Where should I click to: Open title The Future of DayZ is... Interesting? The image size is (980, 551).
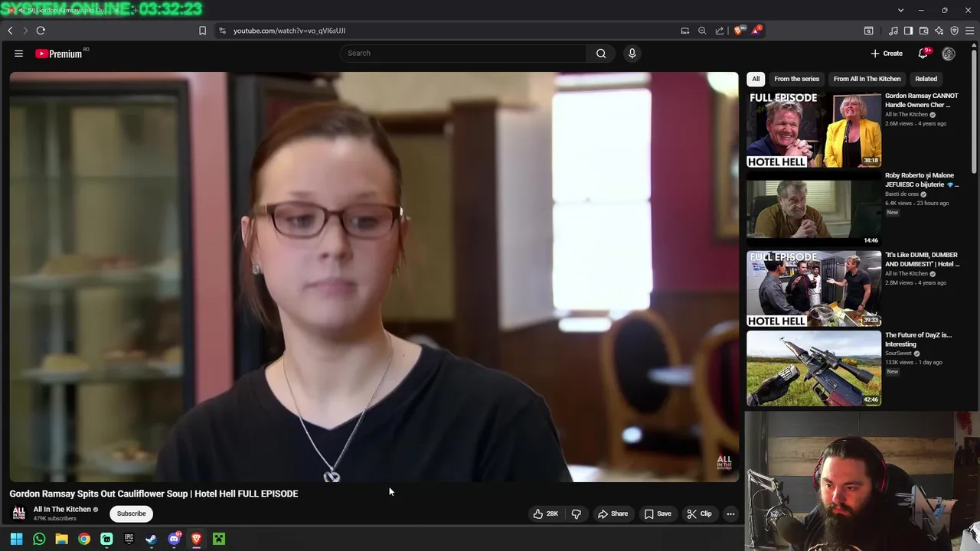[x=919, y=339]
